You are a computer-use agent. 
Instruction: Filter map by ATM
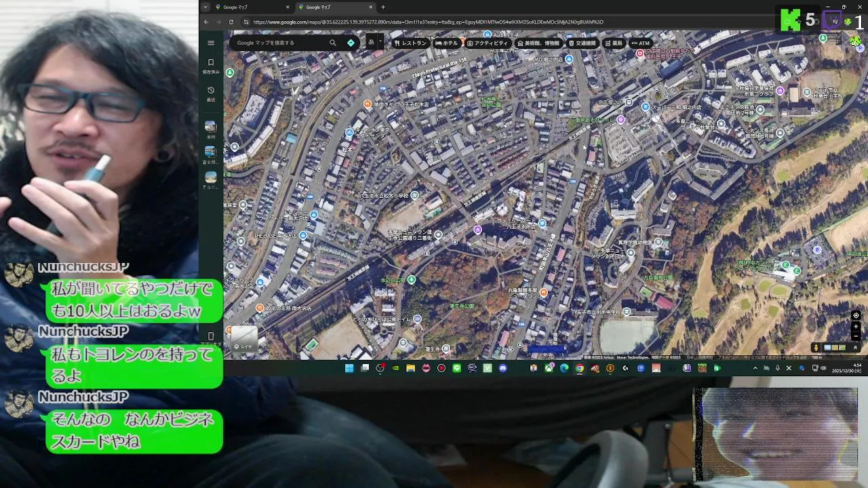coord(640,43)
